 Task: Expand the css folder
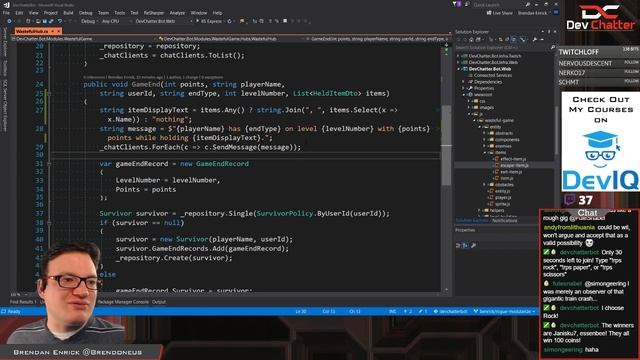coord(469,101)
